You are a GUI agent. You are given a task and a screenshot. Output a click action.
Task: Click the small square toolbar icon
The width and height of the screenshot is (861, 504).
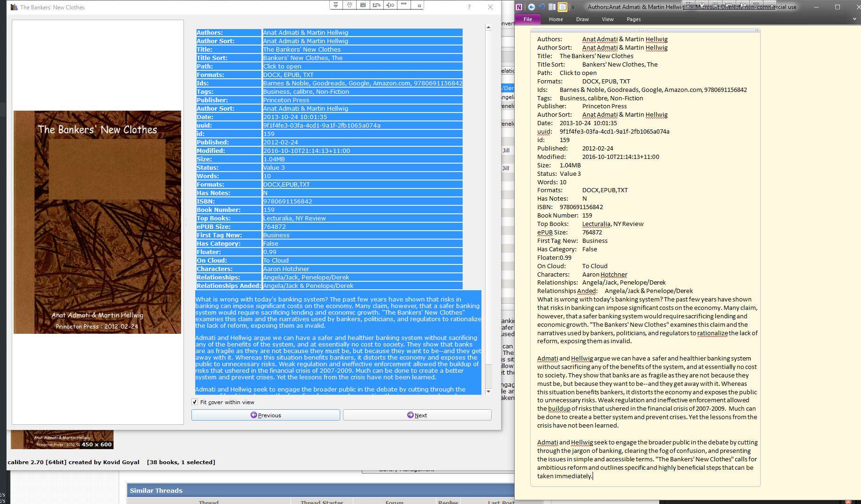pos(419,5)
